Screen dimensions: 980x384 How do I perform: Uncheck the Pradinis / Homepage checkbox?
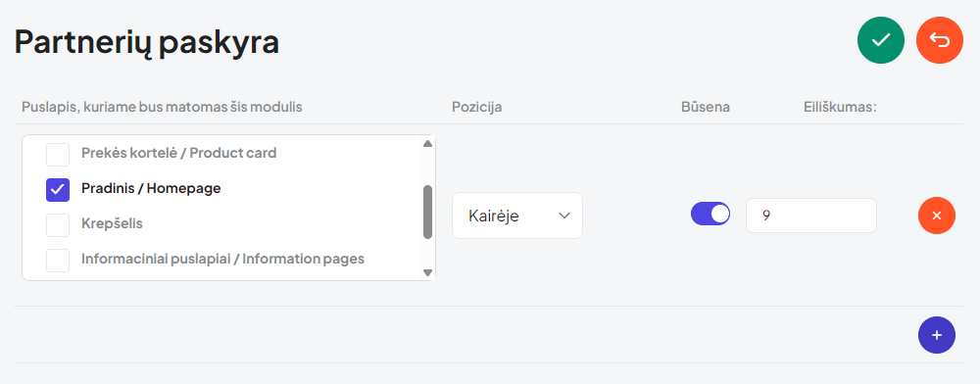(x=58, y=189)
